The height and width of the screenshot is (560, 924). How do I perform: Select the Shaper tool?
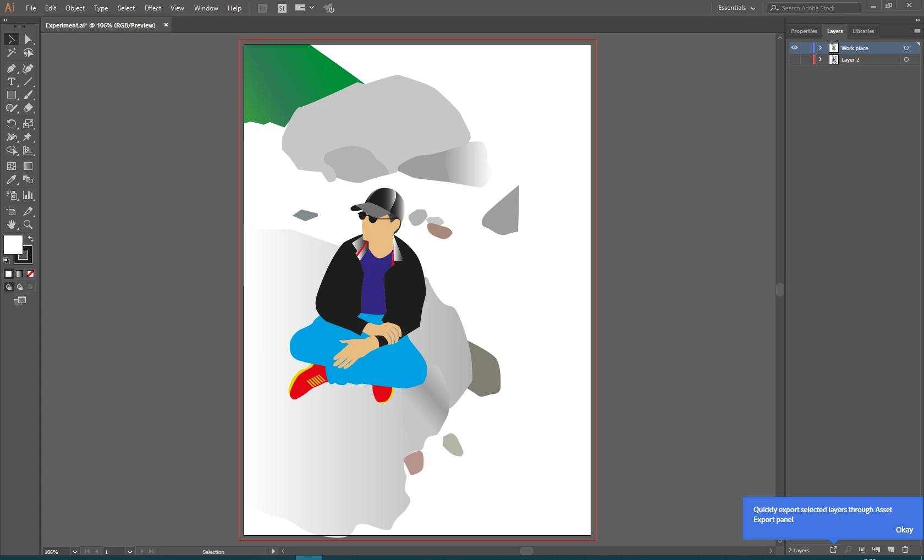11,108
